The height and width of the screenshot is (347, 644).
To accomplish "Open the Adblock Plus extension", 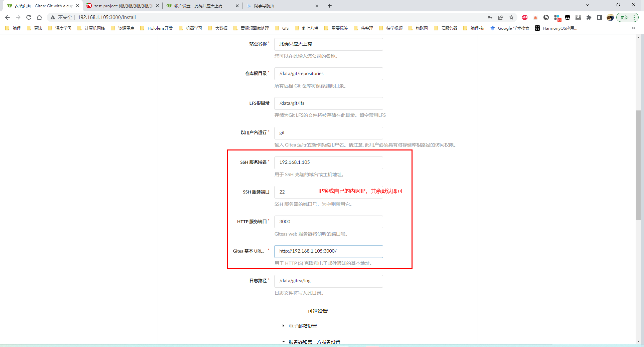I will (525, 17).
